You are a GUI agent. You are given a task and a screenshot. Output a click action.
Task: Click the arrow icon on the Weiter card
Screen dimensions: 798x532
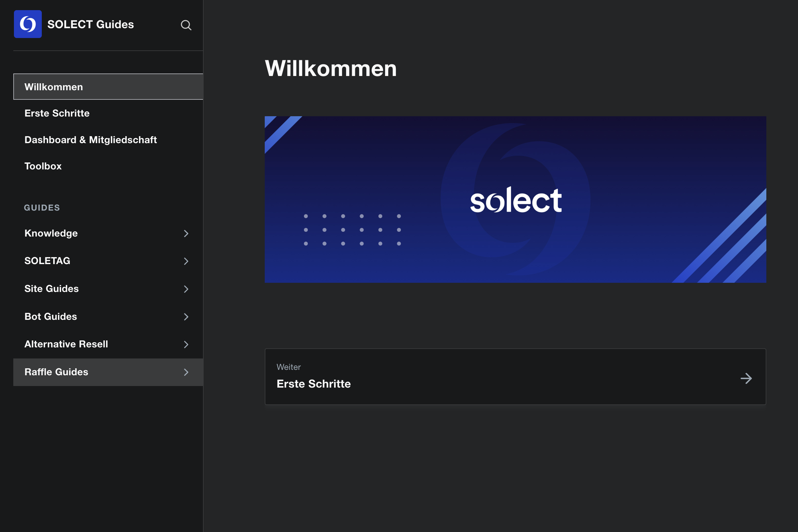tap(746, 378)
